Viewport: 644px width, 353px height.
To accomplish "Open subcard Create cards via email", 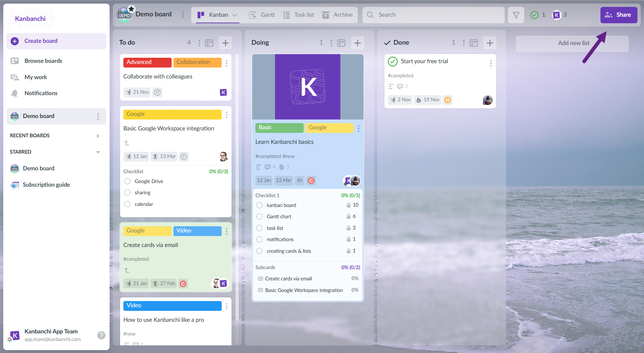I will tap(288, 279).
